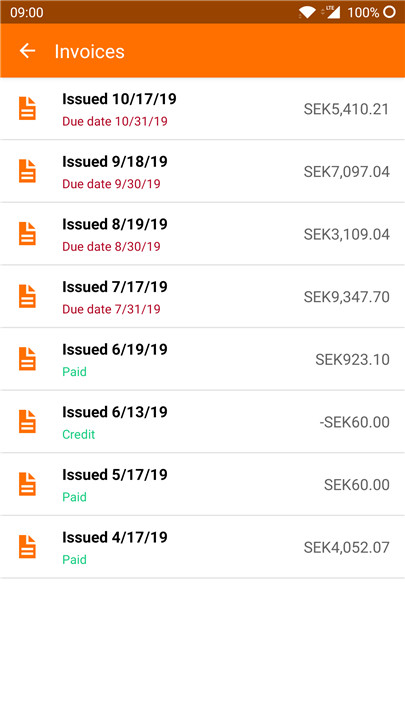Click the Invoices screen title
Image resolution: width=405 pixels, height=720 pixels.
click(x=90, y=51)
